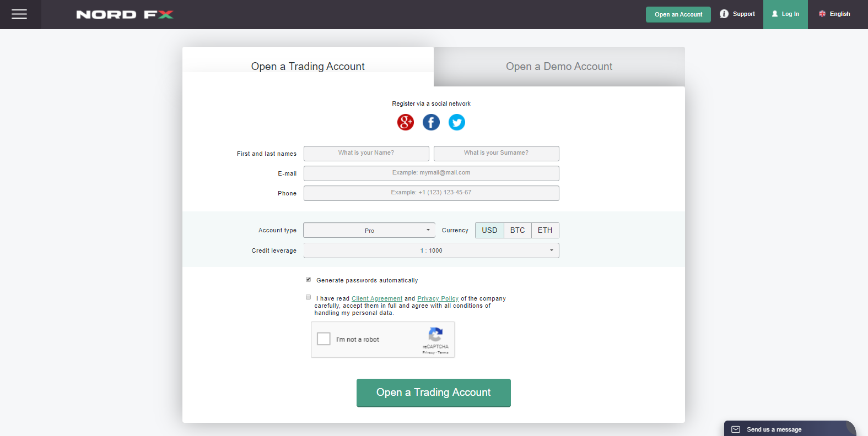Uncheck Generate passwords automatically
This screenshot has width=868, height=436.
pos(309,280)
